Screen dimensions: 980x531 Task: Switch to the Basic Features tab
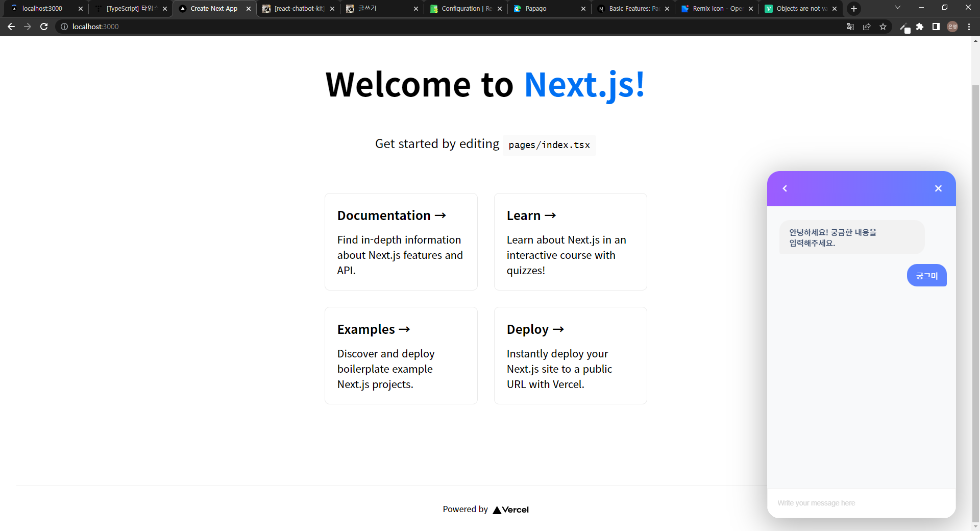coord(633,9)
